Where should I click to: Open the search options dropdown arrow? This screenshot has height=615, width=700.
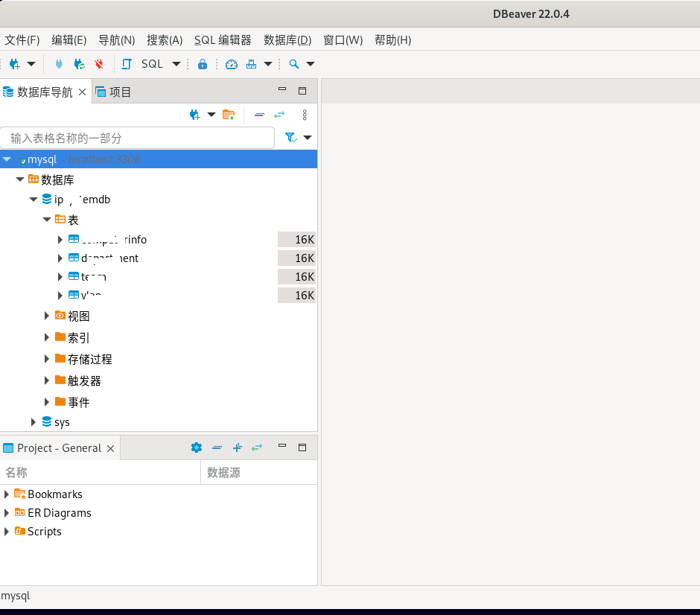(311, 64)
